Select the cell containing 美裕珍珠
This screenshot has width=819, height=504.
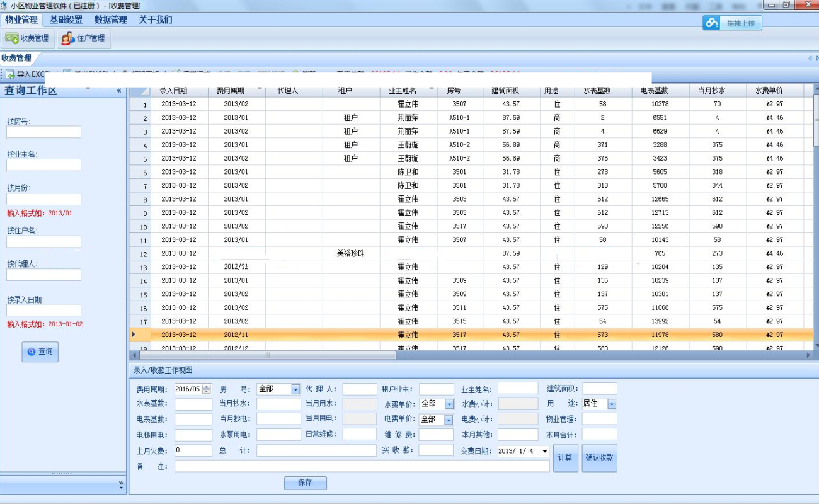[x=351, y=253]
